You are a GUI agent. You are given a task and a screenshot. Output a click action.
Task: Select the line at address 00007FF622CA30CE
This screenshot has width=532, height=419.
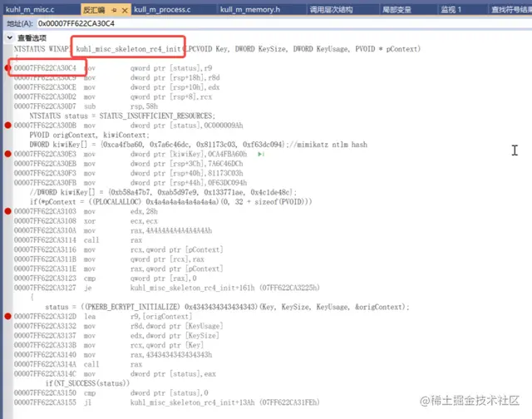pyautogui.click(x=116, y=87)
